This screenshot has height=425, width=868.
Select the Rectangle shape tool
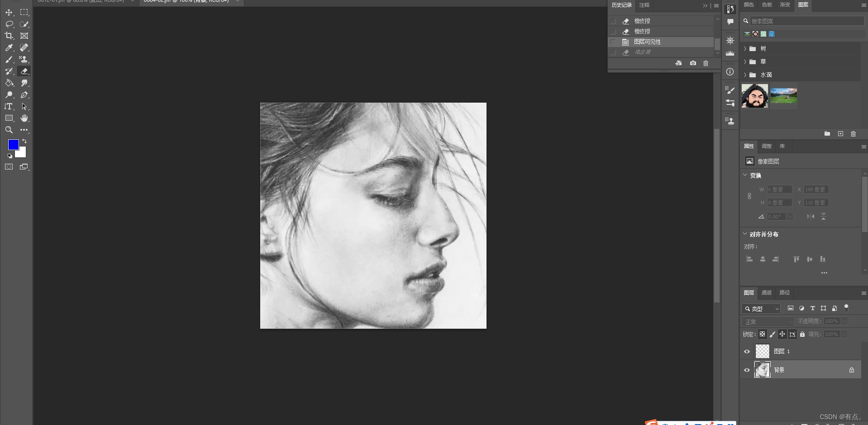[x=9, y=118]
